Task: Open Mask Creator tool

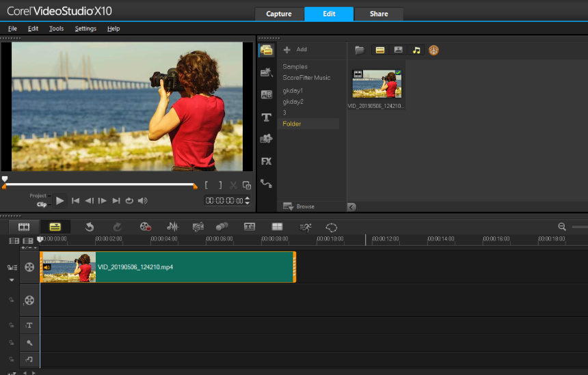Action: point(332,227)
